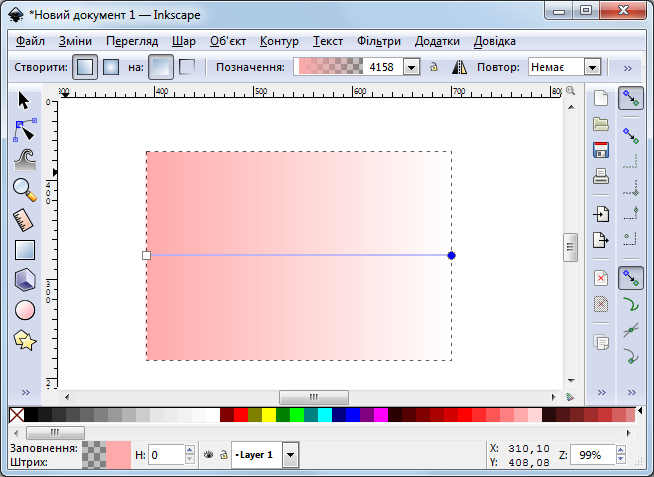Click the Save document icon

coord(601,150)
